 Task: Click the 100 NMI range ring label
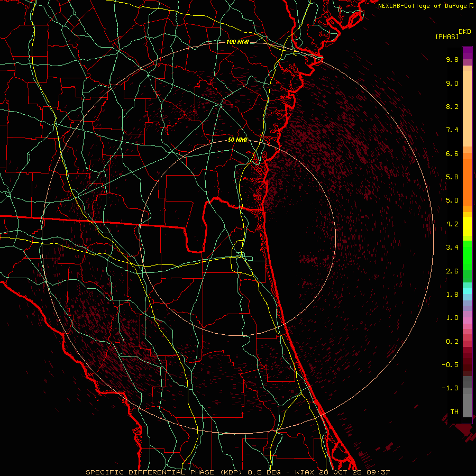point(237,42)
